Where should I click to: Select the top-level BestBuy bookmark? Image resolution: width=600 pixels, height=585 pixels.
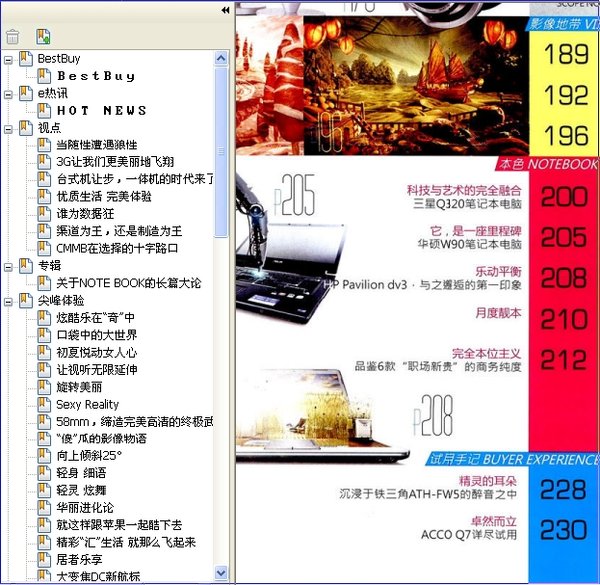pyautogui.click(x=59, y=59)
